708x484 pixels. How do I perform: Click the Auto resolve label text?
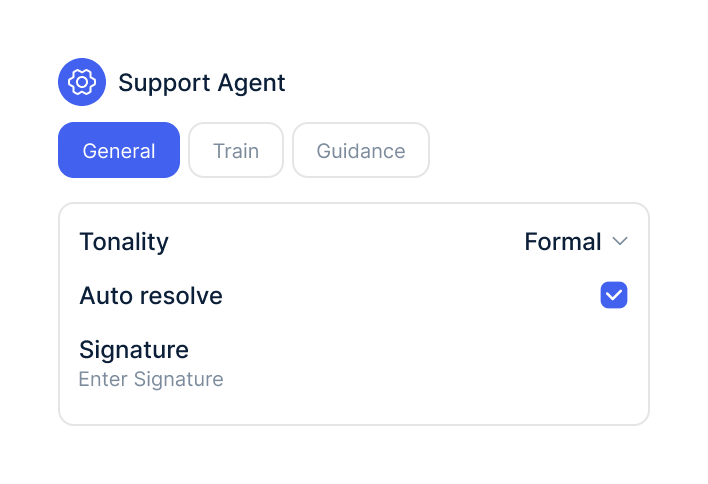pos(151,296)
